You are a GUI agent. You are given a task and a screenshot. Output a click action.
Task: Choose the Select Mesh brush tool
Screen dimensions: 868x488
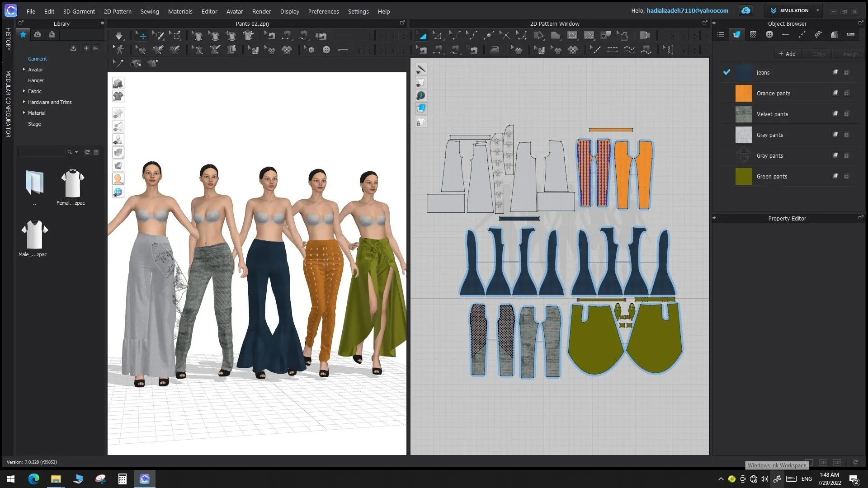[158, 36]
